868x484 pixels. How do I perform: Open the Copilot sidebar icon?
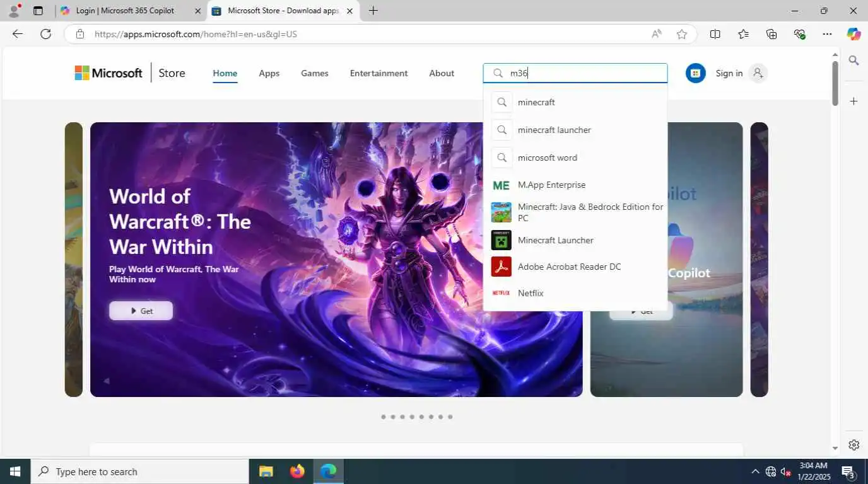tap(854, 34)
